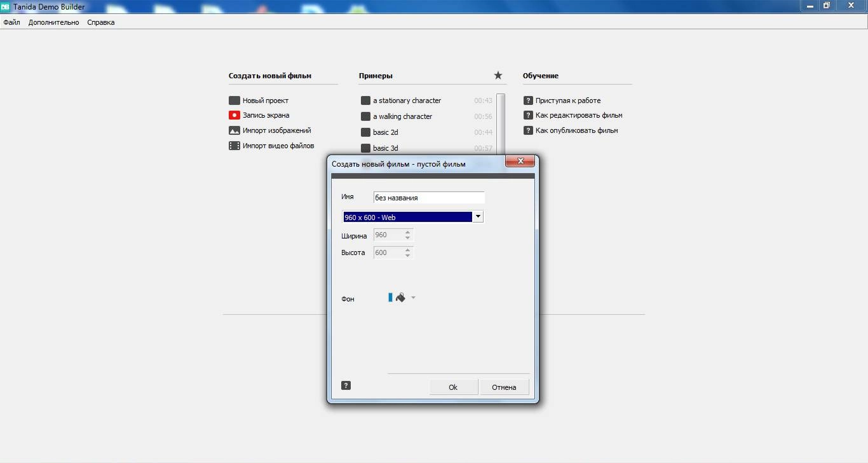Start Запись экрана link
This screenshot has height=463, width=868.
point(266,115)
